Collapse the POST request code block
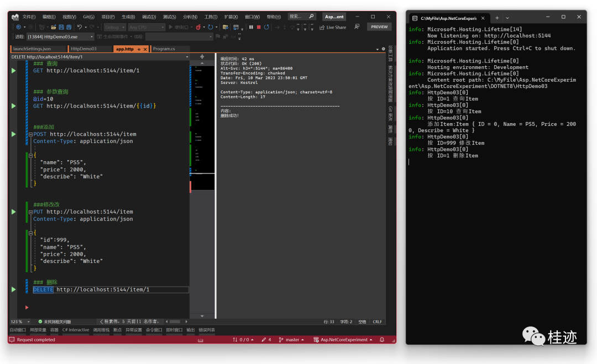The height and width of the screenshot is (364, 597). (31, 134)
